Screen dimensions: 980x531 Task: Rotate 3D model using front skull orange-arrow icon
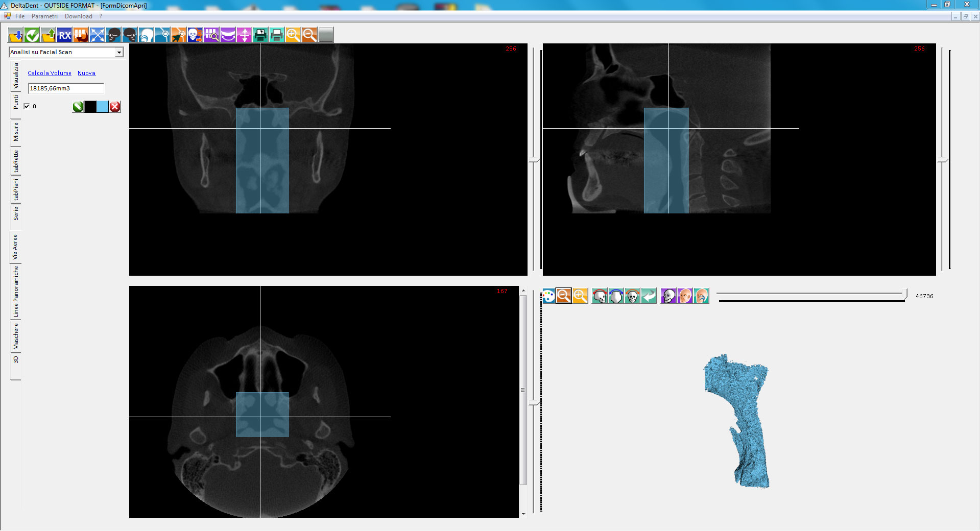pyautogui.click(x=633, y=296)
